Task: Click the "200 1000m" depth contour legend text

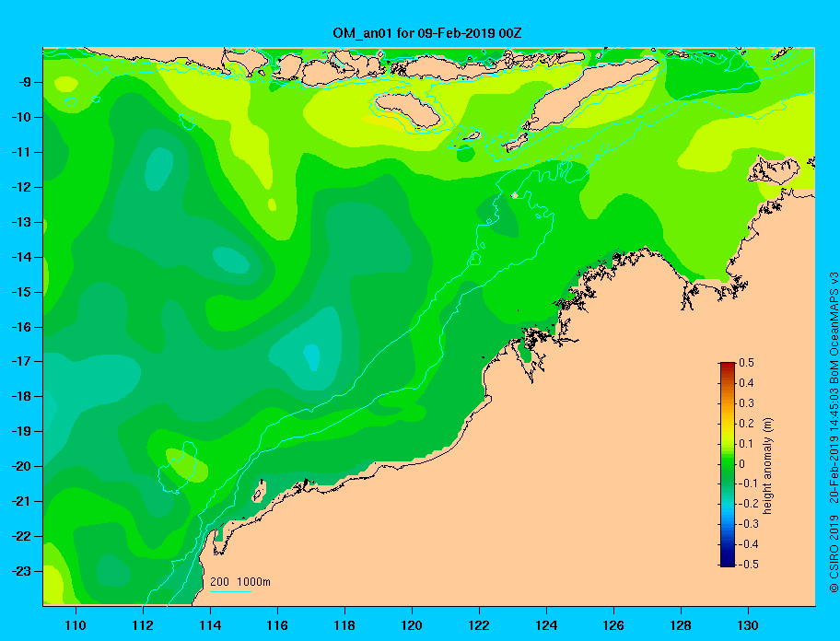Action: pos(240,582)
